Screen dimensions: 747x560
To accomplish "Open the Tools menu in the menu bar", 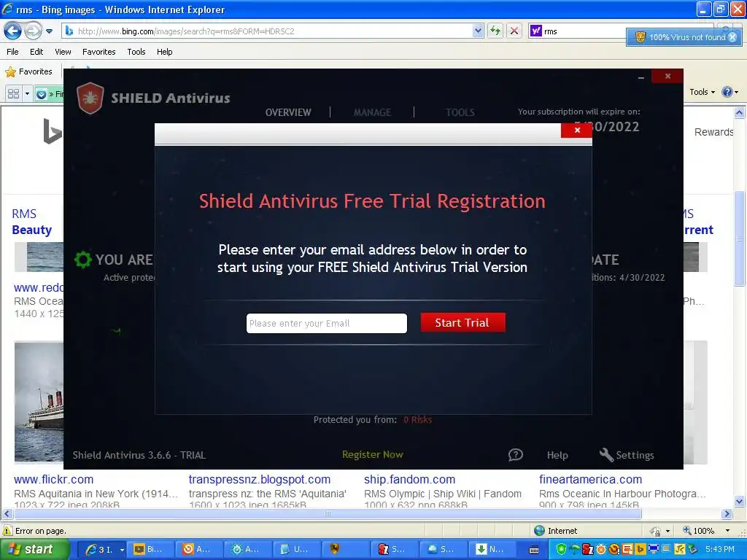I will [136, 52].
